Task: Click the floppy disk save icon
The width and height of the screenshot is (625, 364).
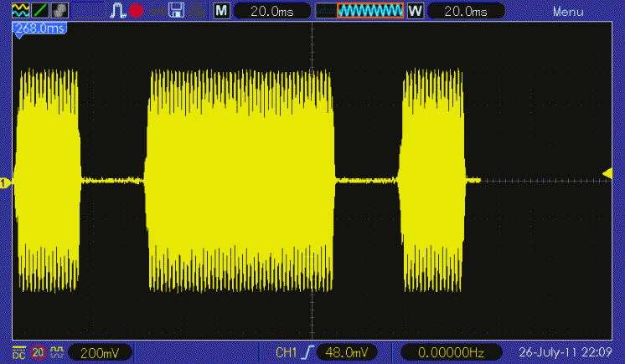Action: click(x=176, y=11)
